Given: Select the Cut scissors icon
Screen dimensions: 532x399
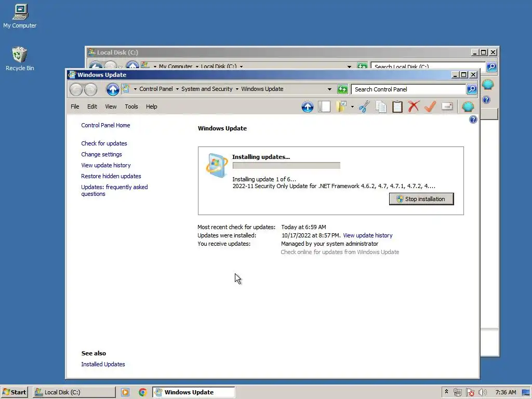Looking at the screenshot, I should point(364,107).
